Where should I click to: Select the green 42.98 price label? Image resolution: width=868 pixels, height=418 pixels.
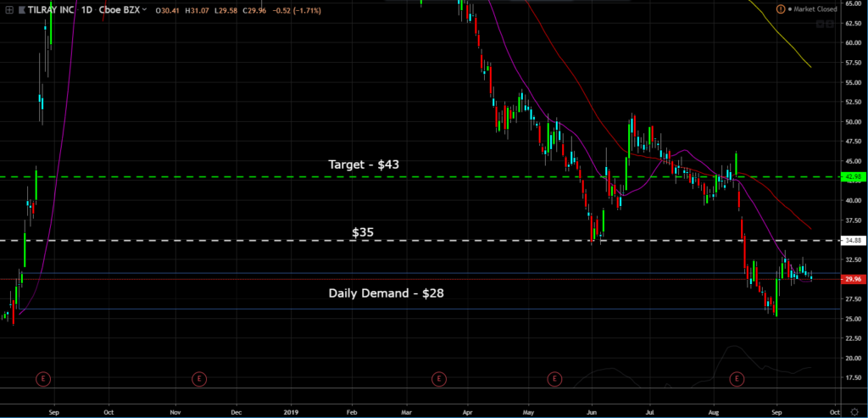(852, 176)
